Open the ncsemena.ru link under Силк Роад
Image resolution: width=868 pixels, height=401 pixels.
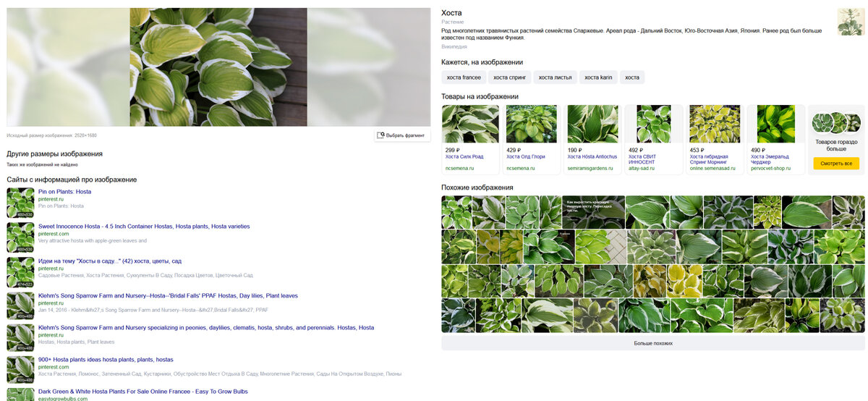[x=460, y=169]
